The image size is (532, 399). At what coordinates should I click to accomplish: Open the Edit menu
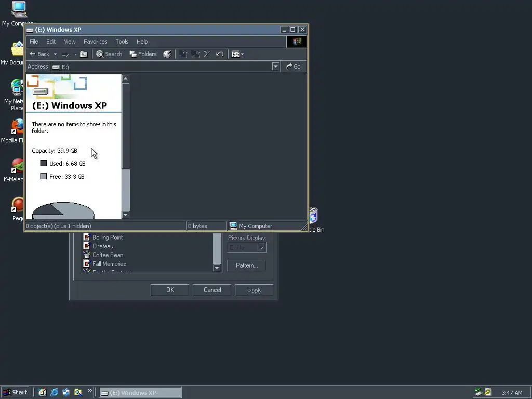(51, 42)
